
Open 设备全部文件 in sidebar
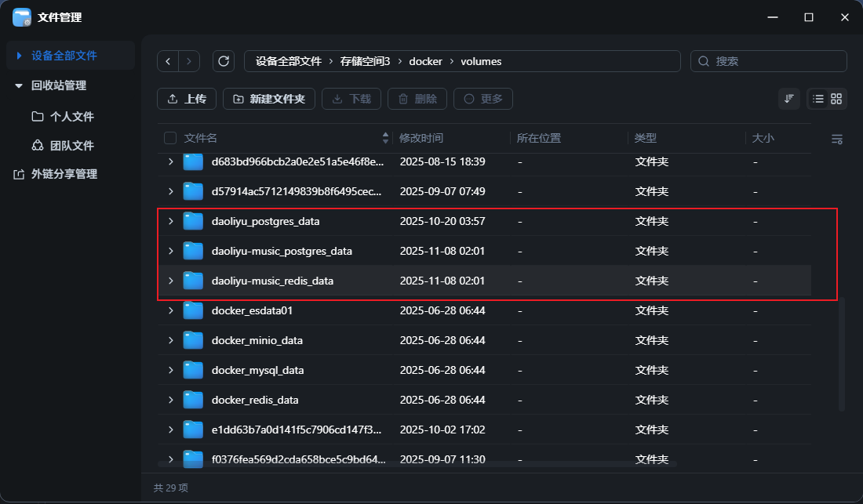71,56
